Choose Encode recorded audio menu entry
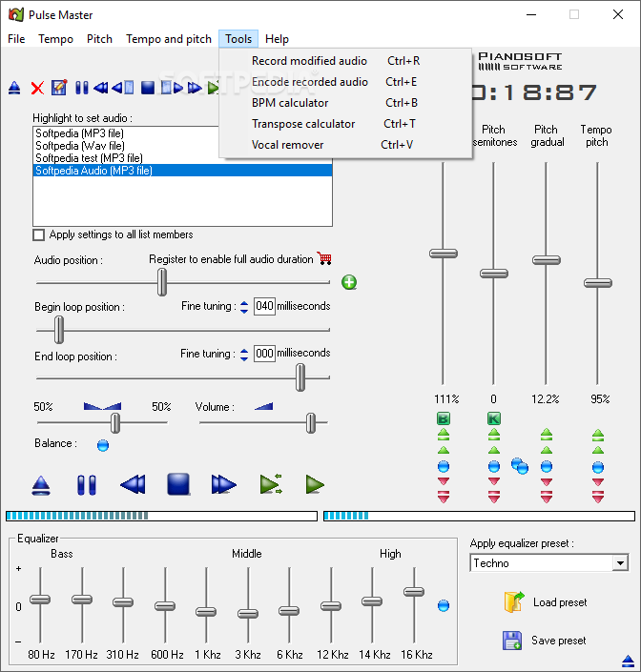This screenshot has width=641, height=672. pyautogui.click(x=345, y=82)
